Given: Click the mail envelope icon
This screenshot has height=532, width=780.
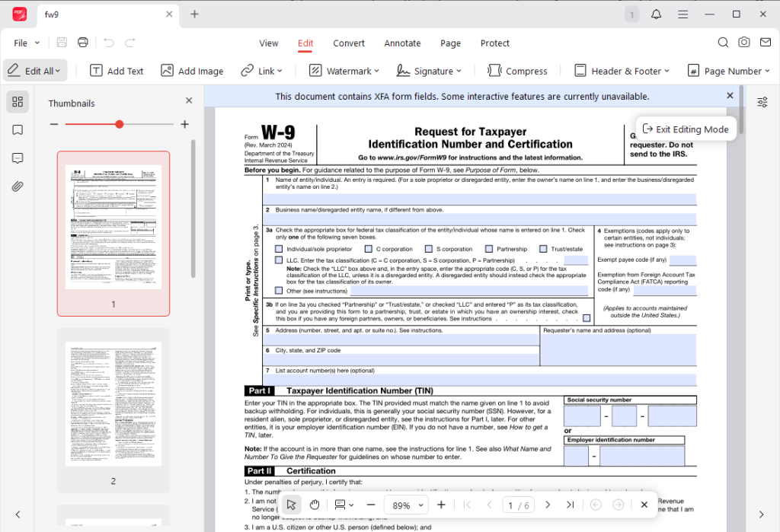Looking at the screenshot, I should click(765, 43).
